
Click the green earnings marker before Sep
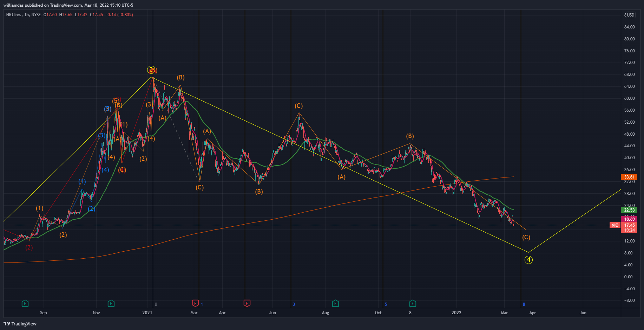[25, 303]
